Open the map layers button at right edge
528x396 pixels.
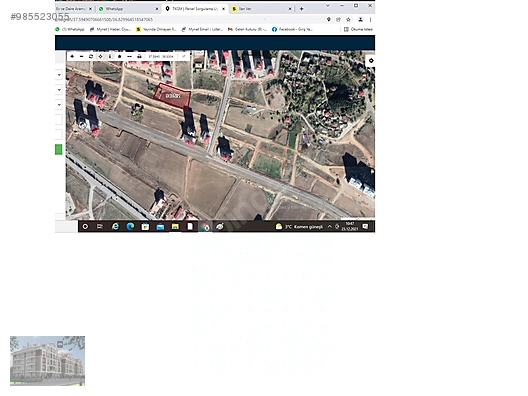click(371, 61)
